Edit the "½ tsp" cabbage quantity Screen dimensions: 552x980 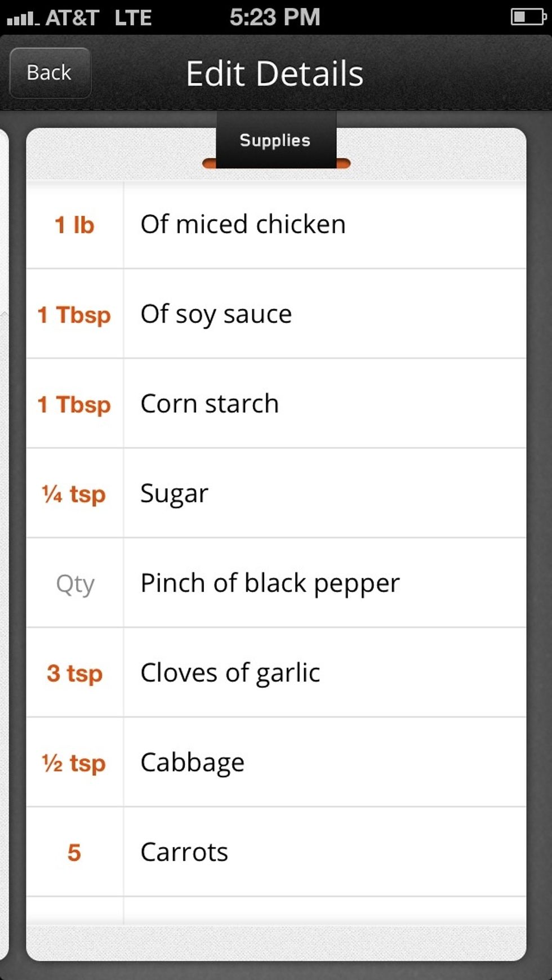[74, 763]
